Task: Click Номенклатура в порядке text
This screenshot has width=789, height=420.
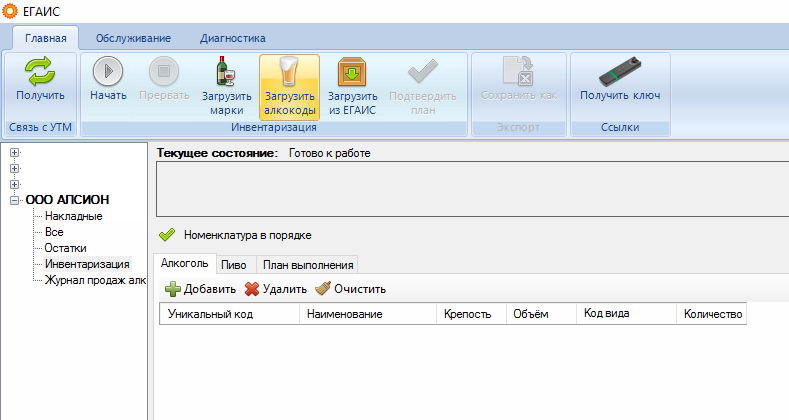Action: point(248,235)
